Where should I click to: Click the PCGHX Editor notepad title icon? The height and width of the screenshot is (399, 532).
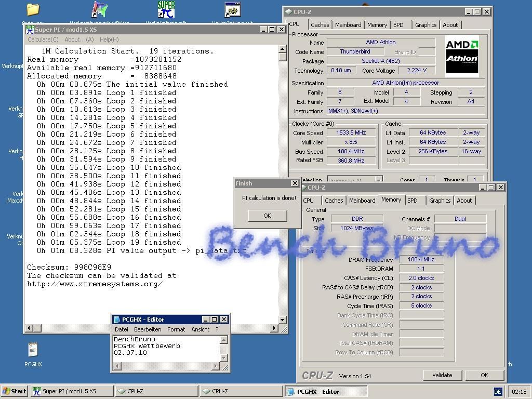117,320
